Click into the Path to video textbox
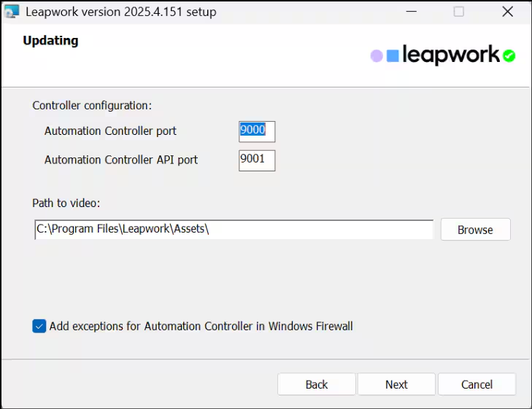The height and width of the screenshot is (409, 532). [234, 229]
